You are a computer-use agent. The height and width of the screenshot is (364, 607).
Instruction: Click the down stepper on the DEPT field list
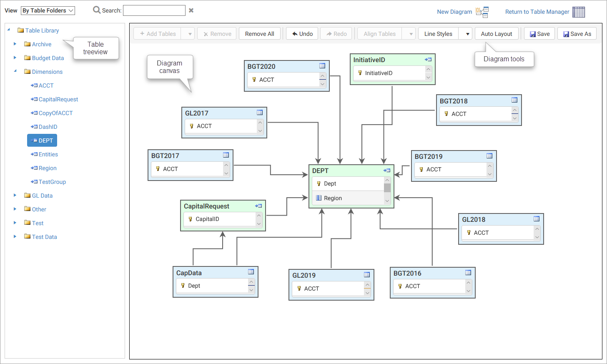[387, 201]
